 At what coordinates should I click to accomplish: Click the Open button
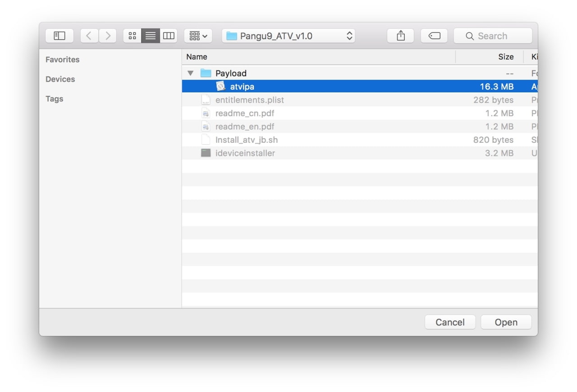click(x=506, y=322)
